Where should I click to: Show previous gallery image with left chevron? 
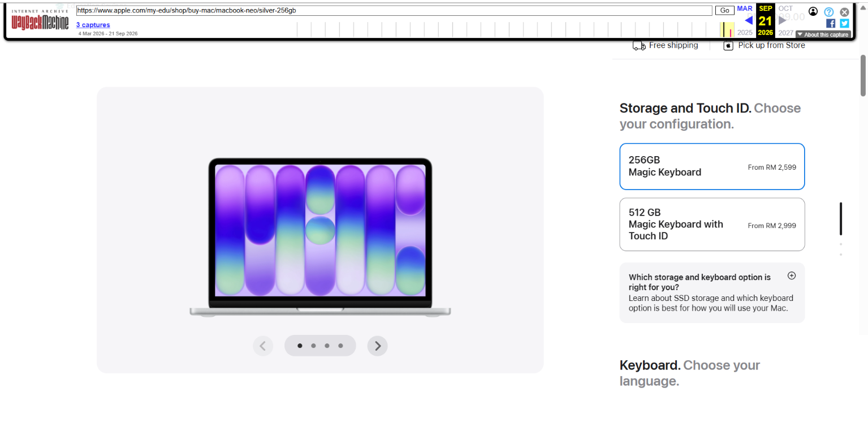pos(263,346)
